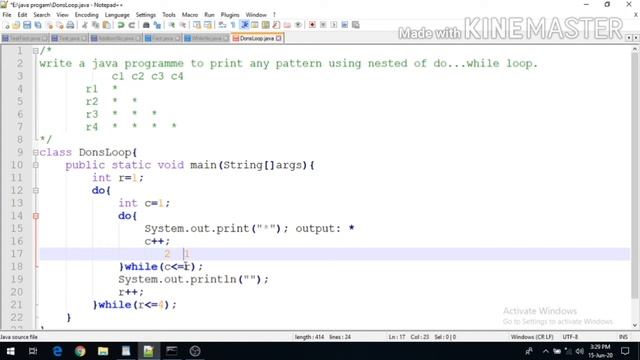Click 'length : 414 lines : 24' status text
Screen dimensions: 640x360
click(x=322, y=337)
